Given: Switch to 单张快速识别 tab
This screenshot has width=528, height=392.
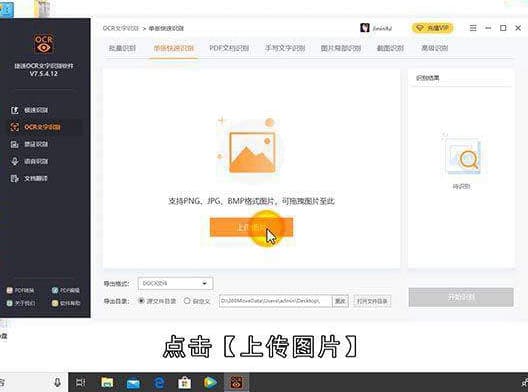Looking at the screenshot, I should pyautogui.click(x=173, y=48).
